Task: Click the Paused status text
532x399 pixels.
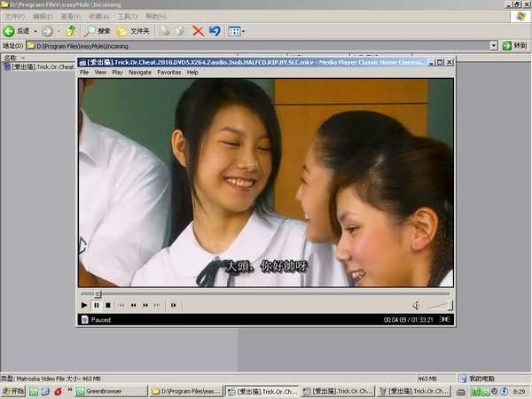Action: [101, 319]
